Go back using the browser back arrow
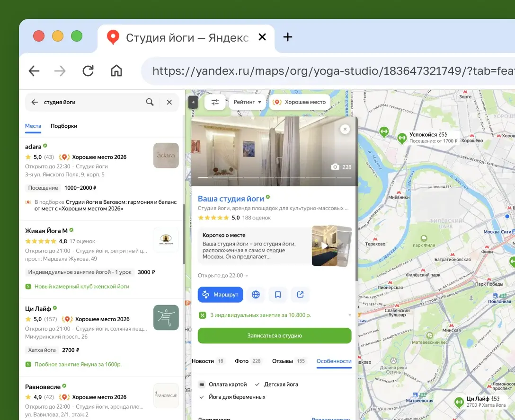This screenshot has width=515, height=420. click(x=34, y=71)
